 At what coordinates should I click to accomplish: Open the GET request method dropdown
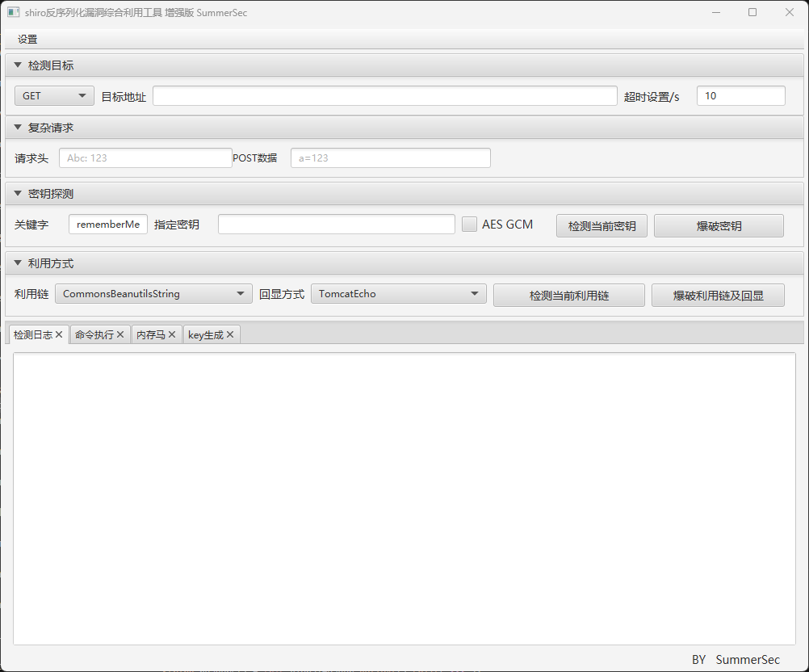(54, 96)
